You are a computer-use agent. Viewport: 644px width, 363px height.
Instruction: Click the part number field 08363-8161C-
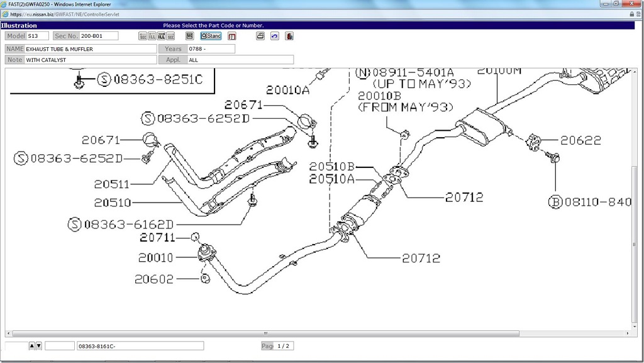point(140,346)
